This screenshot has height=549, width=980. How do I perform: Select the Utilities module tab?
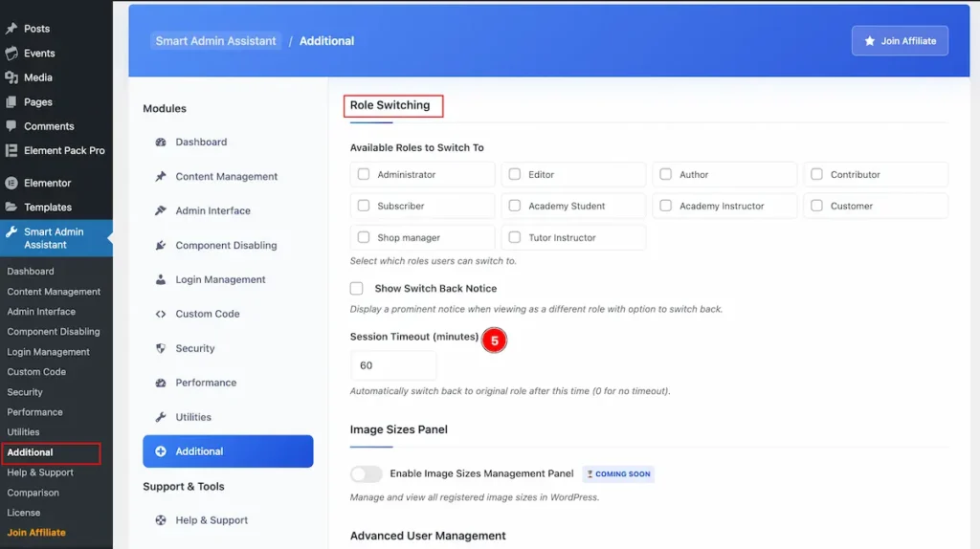228,417
